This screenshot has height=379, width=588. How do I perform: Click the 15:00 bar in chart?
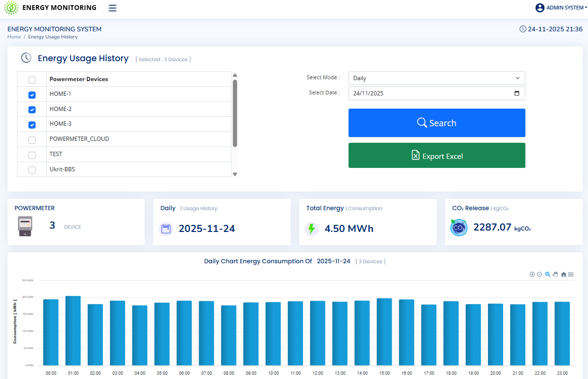(384, 331)
